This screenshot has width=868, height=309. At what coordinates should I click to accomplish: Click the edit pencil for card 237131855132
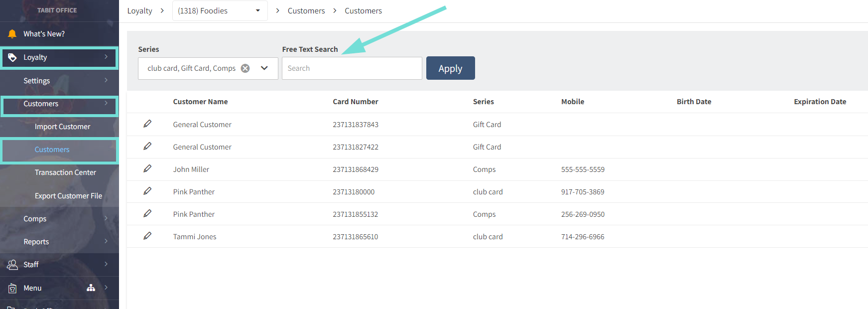pyautogui.click(x=147, y=214)
